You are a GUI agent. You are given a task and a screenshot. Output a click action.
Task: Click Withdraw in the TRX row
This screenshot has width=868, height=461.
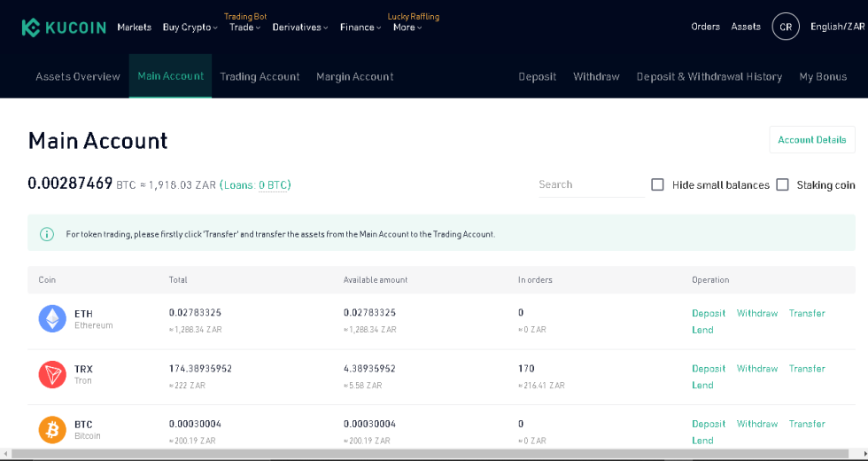(x=757, y=369)
